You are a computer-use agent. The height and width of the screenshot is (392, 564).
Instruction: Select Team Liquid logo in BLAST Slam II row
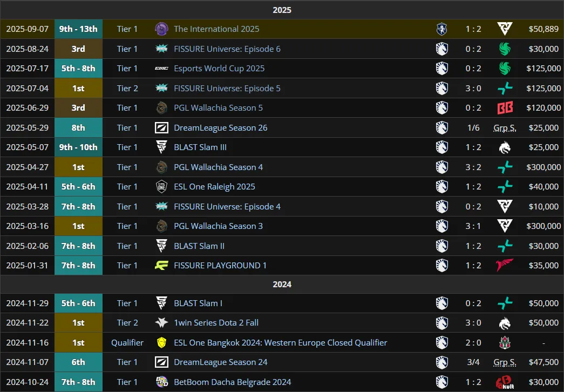point(441,246)
